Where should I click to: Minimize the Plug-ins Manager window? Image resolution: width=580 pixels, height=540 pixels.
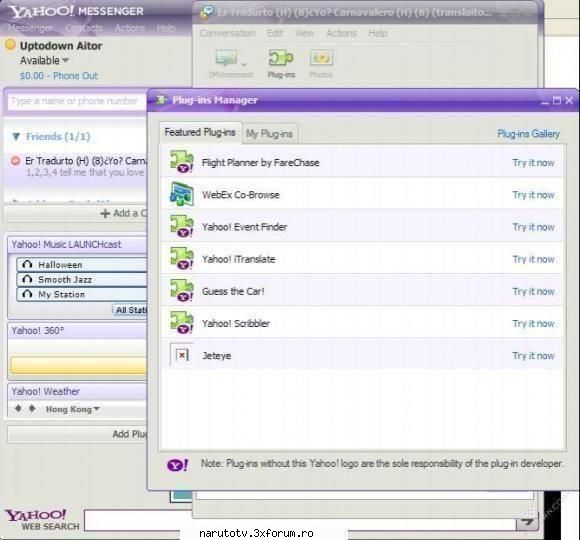click(544, 101)
